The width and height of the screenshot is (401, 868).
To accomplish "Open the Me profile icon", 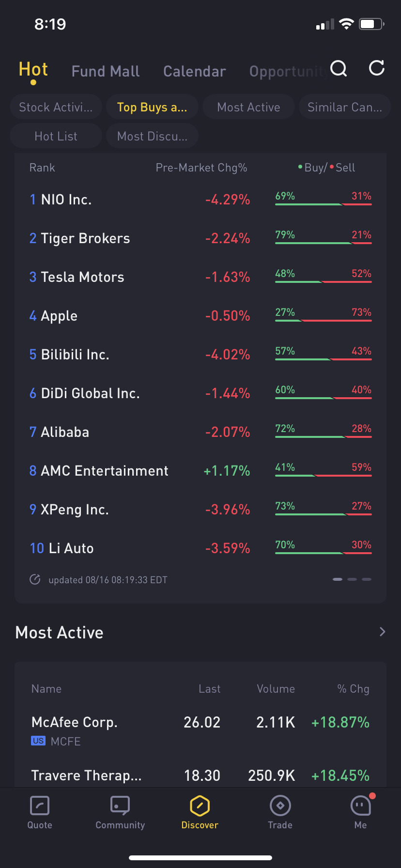I will (360, 806).
